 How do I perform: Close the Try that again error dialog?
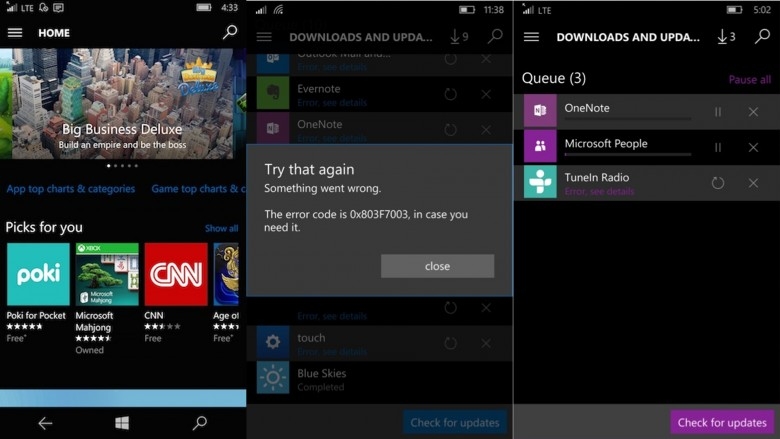pyautogui.click(x=437, y=266)
